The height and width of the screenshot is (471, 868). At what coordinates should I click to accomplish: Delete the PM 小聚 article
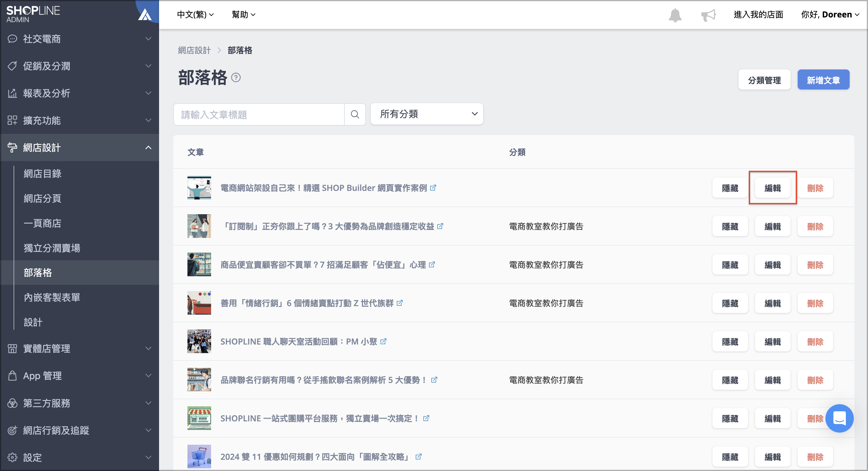(x=815, y=341)
